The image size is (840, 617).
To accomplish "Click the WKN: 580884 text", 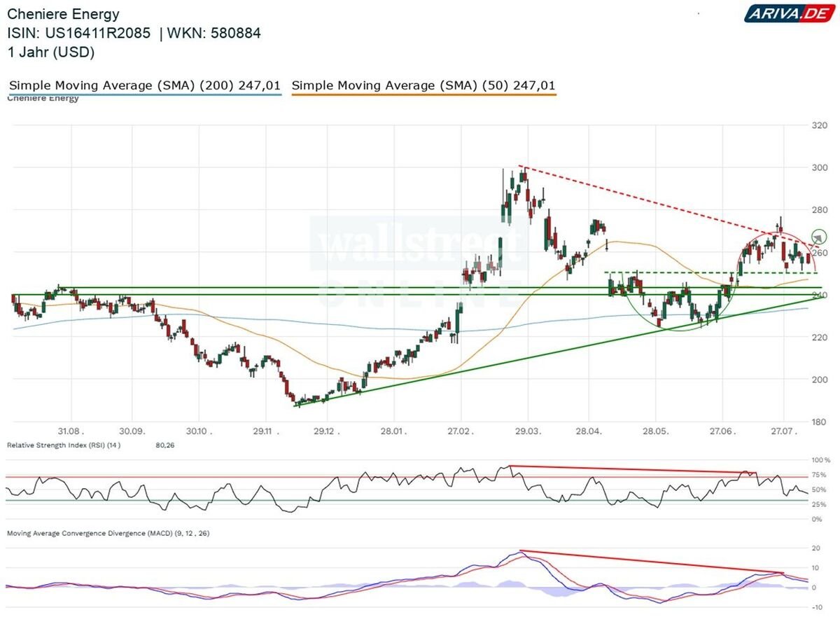I will (213, 33).
